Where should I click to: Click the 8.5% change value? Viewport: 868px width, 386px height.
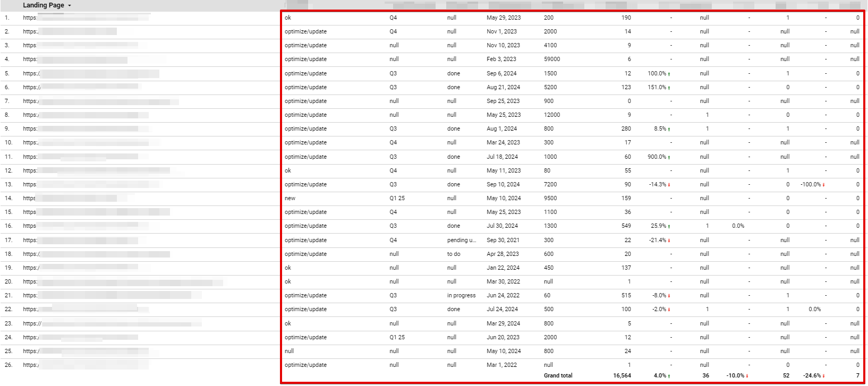[x=660, y=128]
